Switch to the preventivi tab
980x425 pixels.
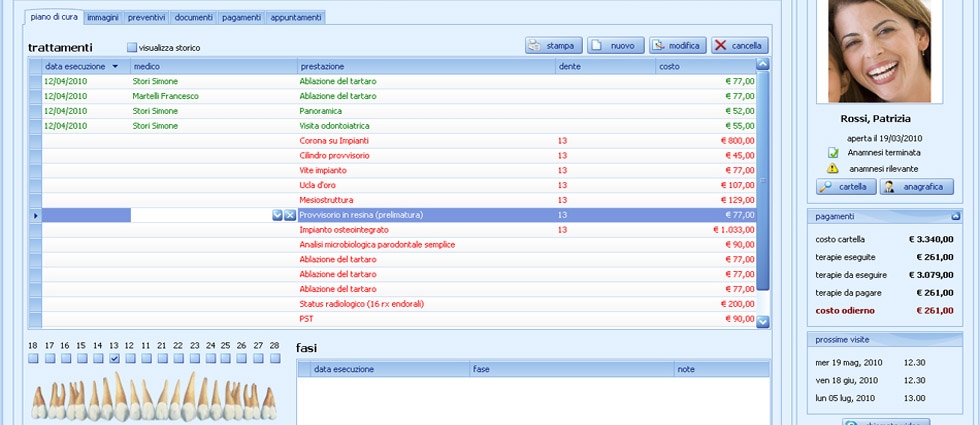coord(147,18)
